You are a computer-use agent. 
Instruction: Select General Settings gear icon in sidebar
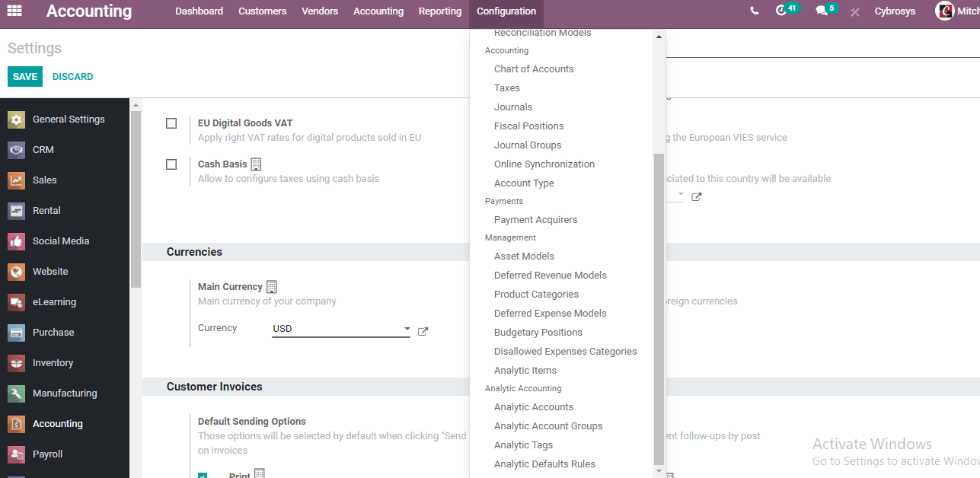coord(17,120)
